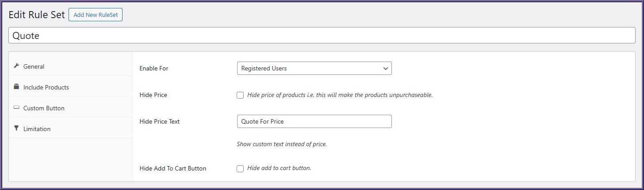
Task: Click the bag icon beside Include Products
Action: click(x=16, y=87)
